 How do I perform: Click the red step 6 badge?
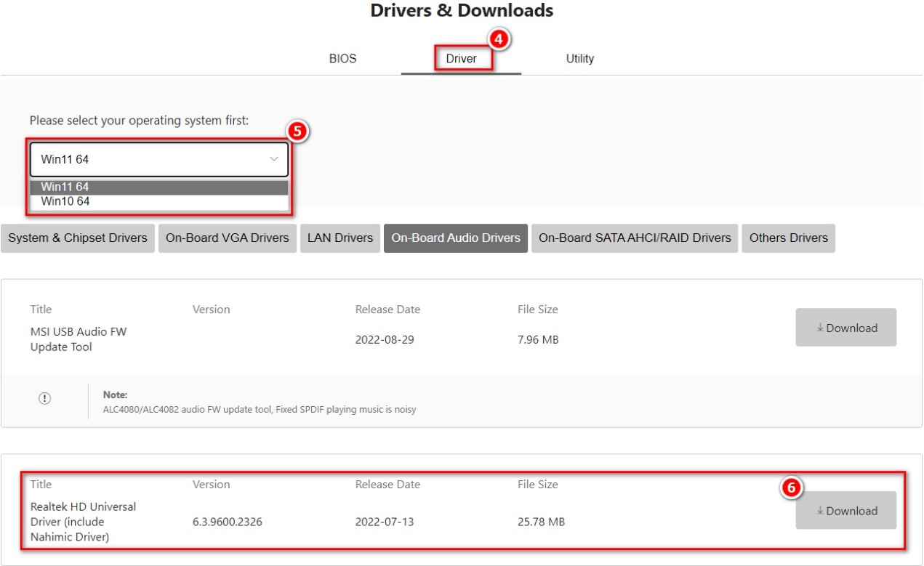point(791,488)
